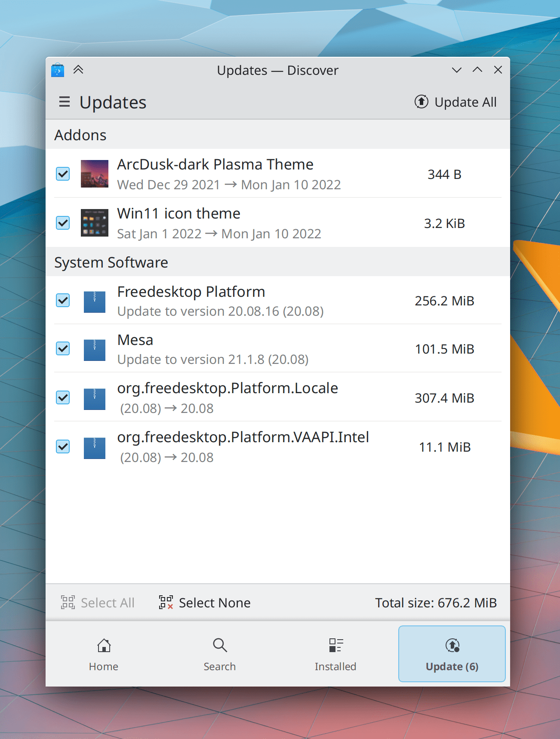Click the Win11 icon theme thumbnail
The height and width of the screenshot is (739, 560).
(95, 223)
